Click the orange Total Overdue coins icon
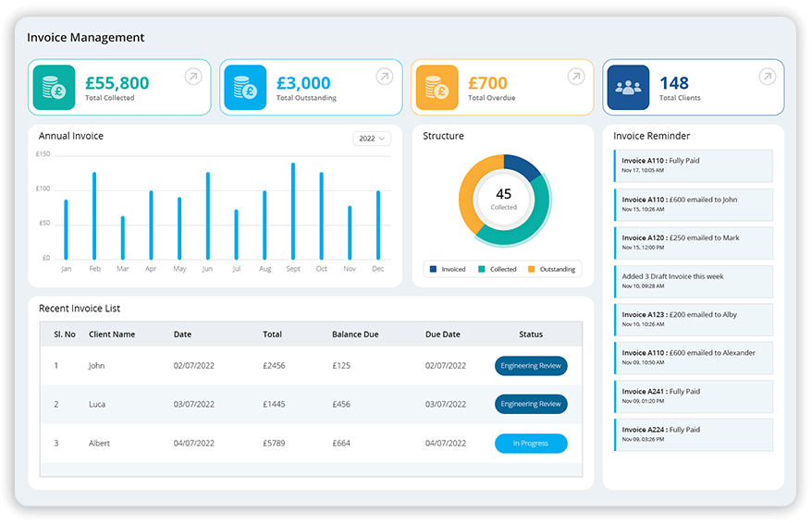 (437, 88)
